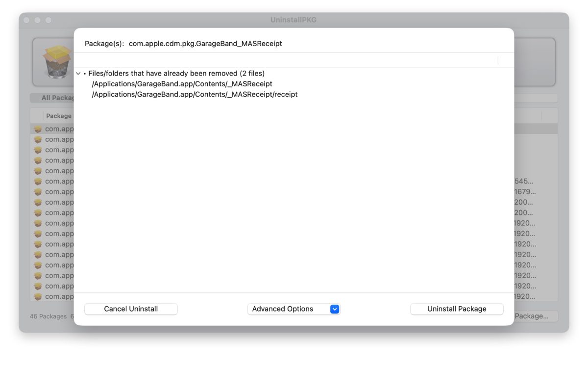Click the package name com.apple.cdm.pkg.GarageBand_MASReceipt
The image size is (588, 367).
[x=205, y=44]
